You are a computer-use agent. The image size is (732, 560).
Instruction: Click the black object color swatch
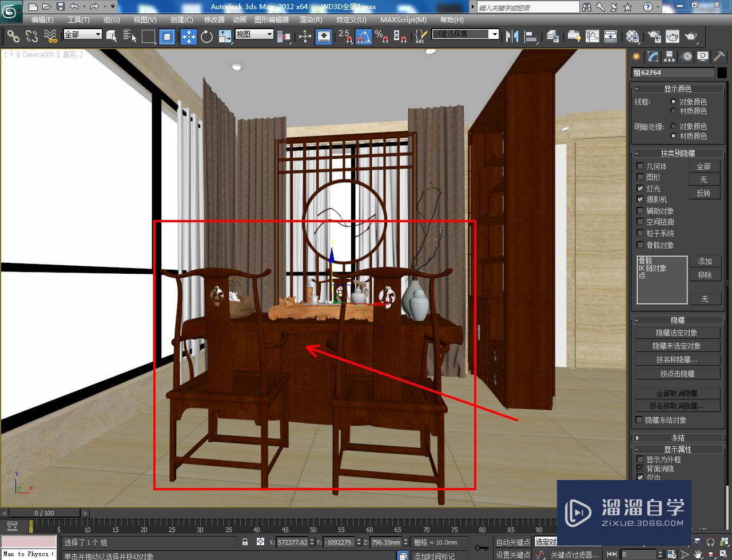click(722, 73)
